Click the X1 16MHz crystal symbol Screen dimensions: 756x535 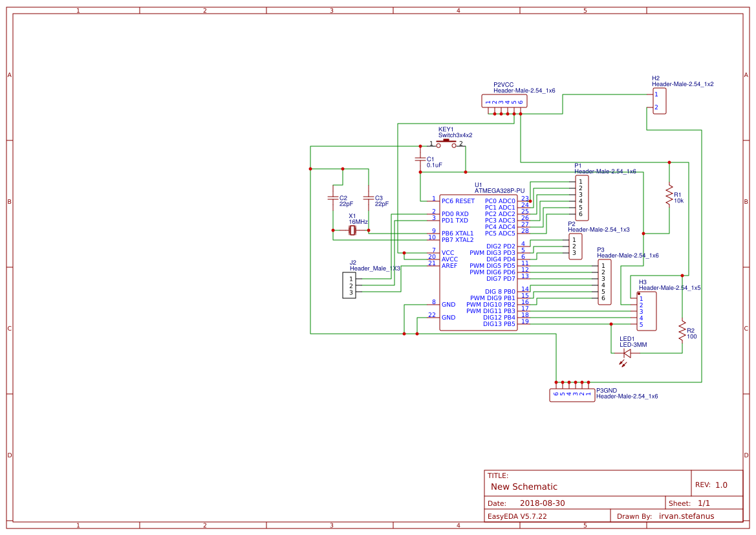click(352, 230)
